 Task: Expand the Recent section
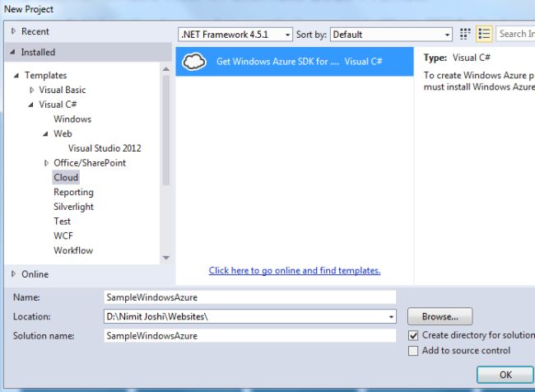[x=13, y=31]
